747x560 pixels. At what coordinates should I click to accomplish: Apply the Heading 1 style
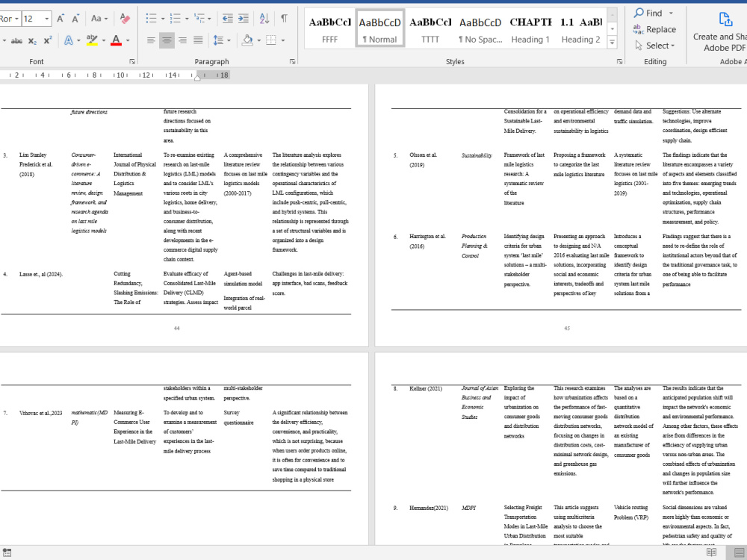click(530, 30)
